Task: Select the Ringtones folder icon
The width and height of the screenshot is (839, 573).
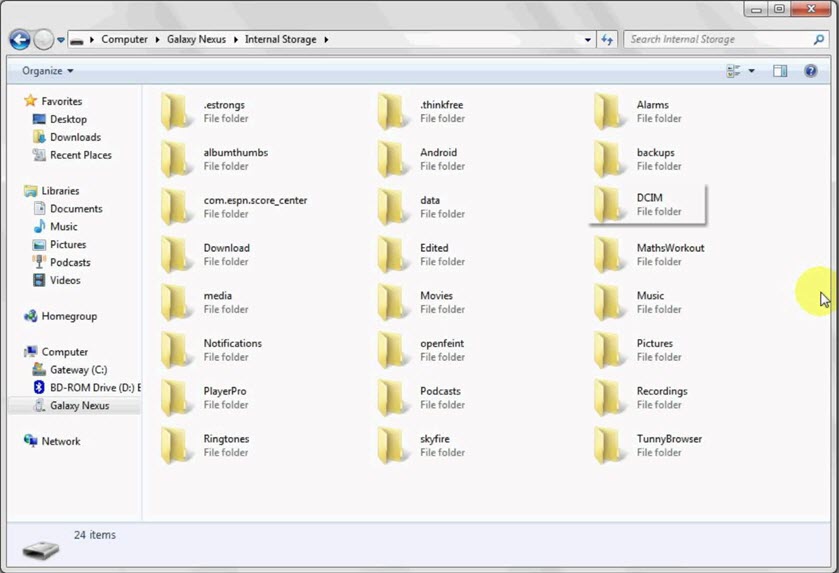Action: coord(176,445)
